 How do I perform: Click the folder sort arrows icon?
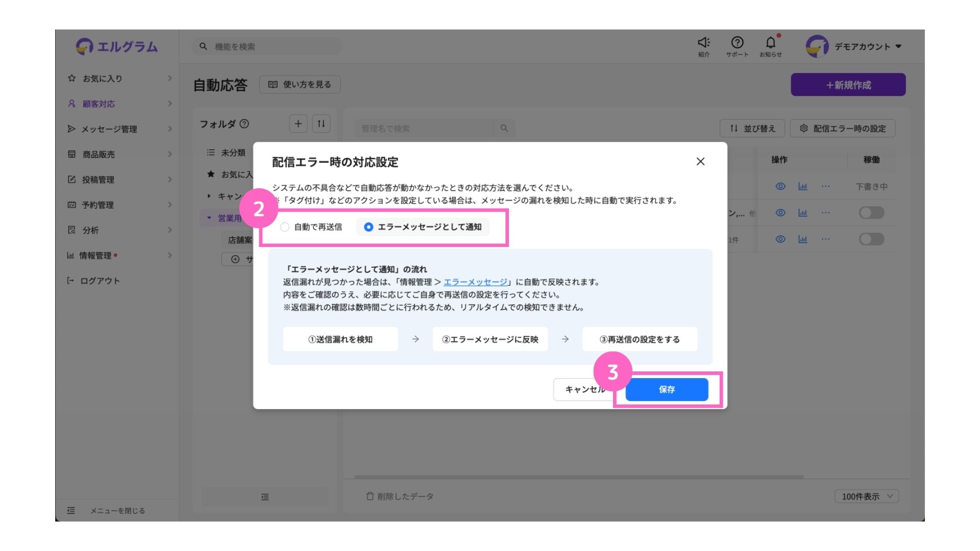(x=321, y=123)
